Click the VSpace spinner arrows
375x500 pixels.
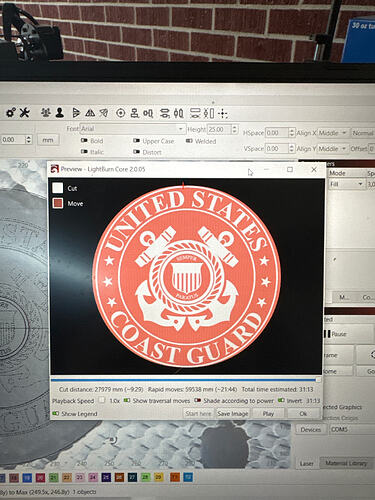292,148
